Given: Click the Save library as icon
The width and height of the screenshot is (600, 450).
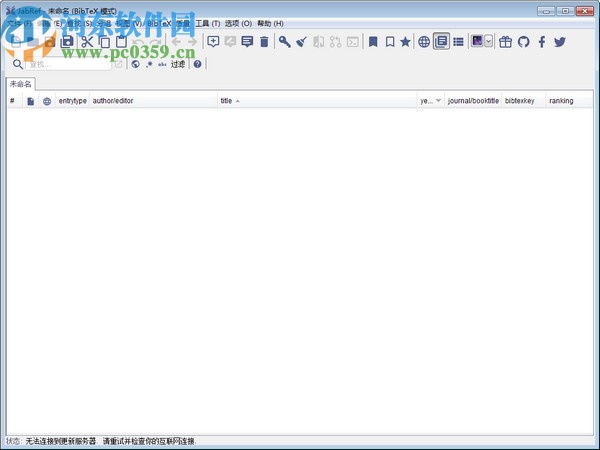Looking at the screenshot, I should click(x=67, y=41).
